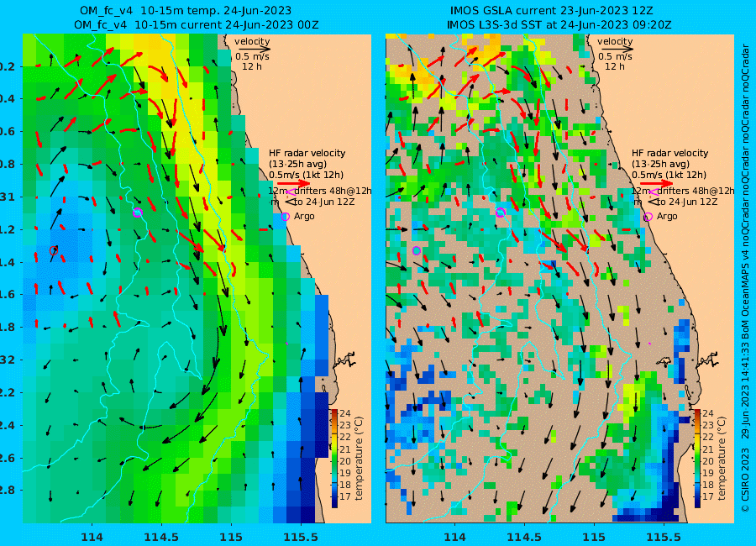Viewport: 756px width, 546px height.
Task: Click the green 20°C band of right colorbar
Action: coord(698,460)
